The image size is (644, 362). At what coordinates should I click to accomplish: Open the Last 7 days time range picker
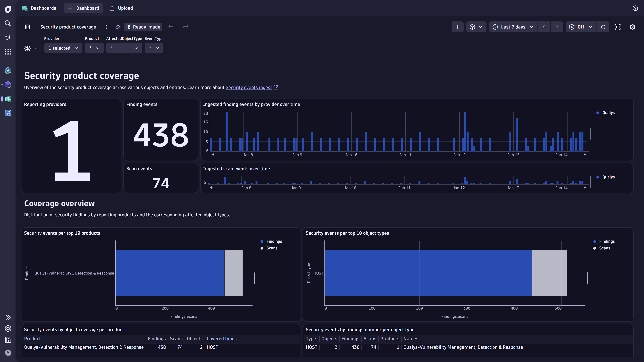[x=513, y=27]
